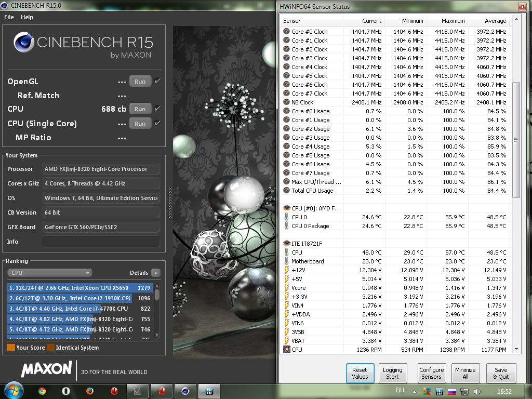Open the Help menu in Cinebench

tap(27, 17)
